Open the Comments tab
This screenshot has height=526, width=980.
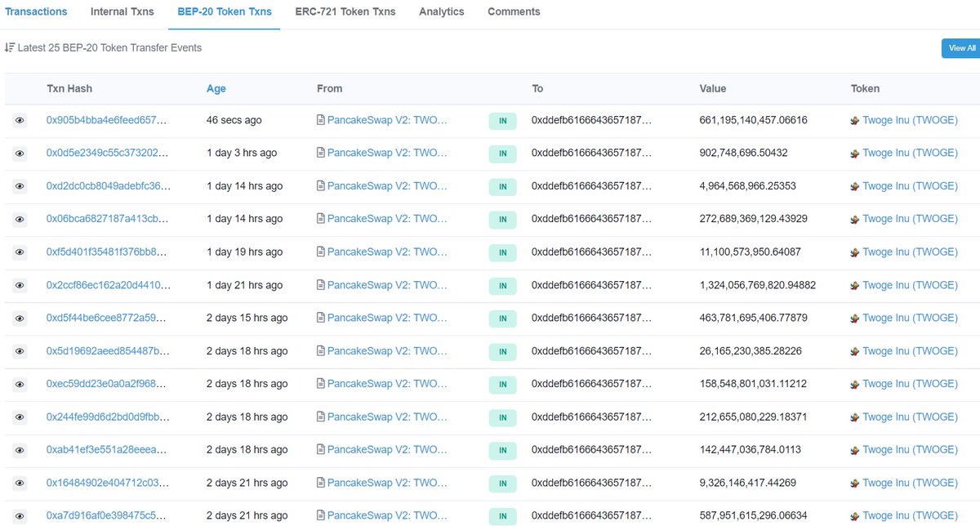click(514, 11)
